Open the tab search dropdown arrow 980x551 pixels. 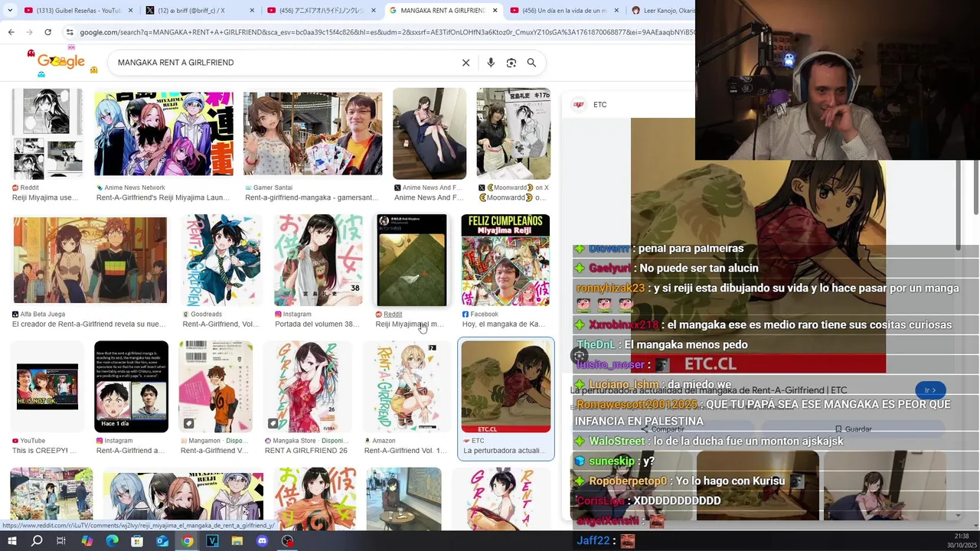(11, 11)
